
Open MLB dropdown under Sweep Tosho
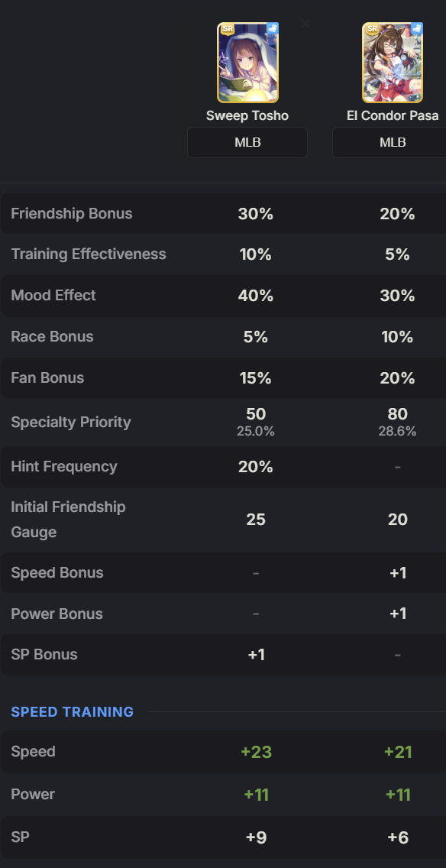pyautogui.click(x=247, y=143)
